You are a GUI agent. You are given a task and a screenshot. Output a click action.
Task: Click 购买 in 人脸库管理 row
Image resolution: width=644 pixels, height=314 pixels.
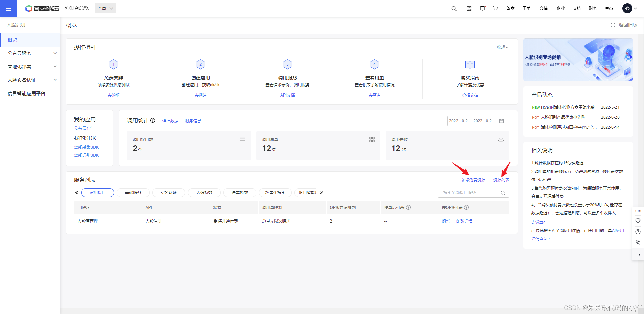coord(446,221)
